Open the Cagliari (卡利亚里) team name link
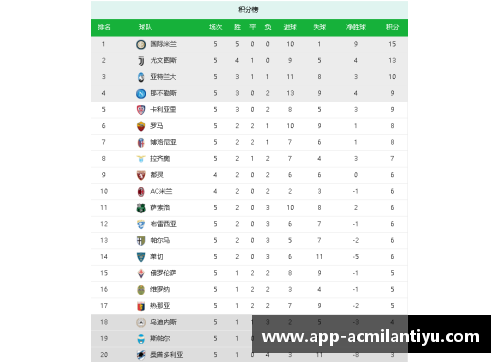500x362 pixels. click(163, 110)
